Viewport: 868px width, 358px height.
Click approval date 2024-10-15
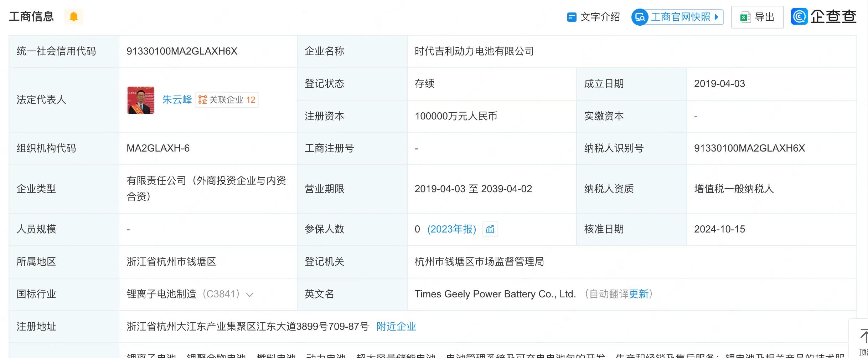pyautogui.click(x=719, y=229)
